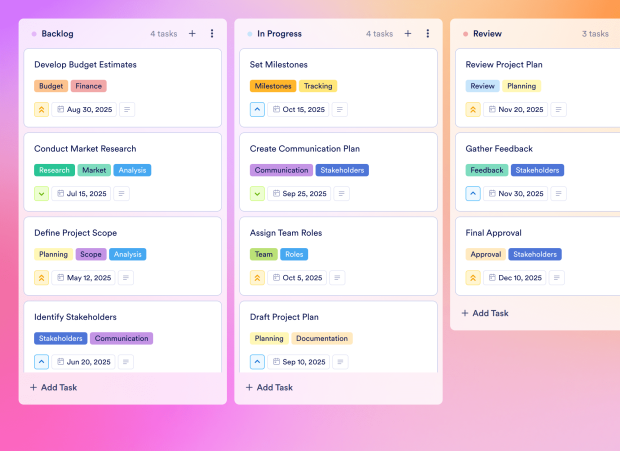620x451 pixels.
Task: Click Add Task in the Review column
Action: pos(485,313)
